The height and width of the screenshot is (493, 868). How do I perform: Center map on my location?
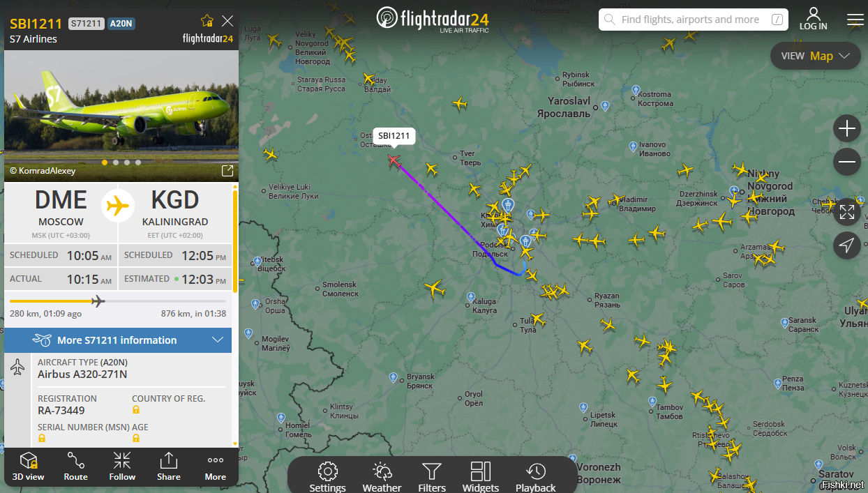coord(846,245)
